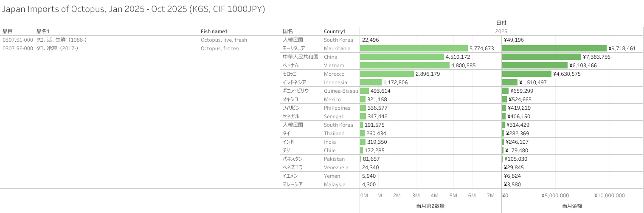This screenshot has width=644, height=213.
Task: Select the 2025 year header
Action: coord(501,31)
